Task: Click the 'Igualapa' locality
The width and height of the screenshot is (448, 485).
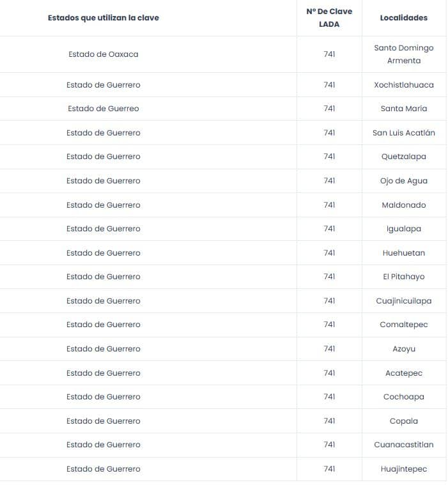Action: point(404,229)
